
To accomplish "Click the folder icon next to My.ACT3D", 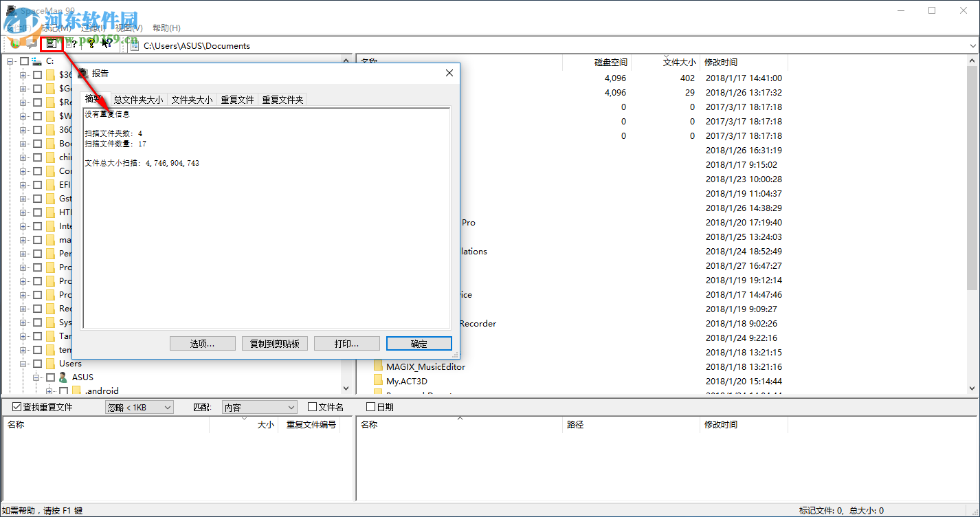I will [x=378, y=381].
